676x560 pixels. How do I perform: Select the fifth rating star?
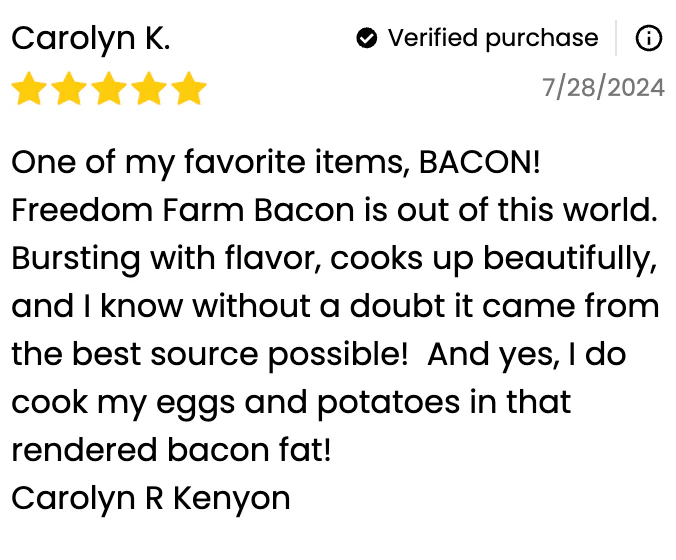(188, 90)
